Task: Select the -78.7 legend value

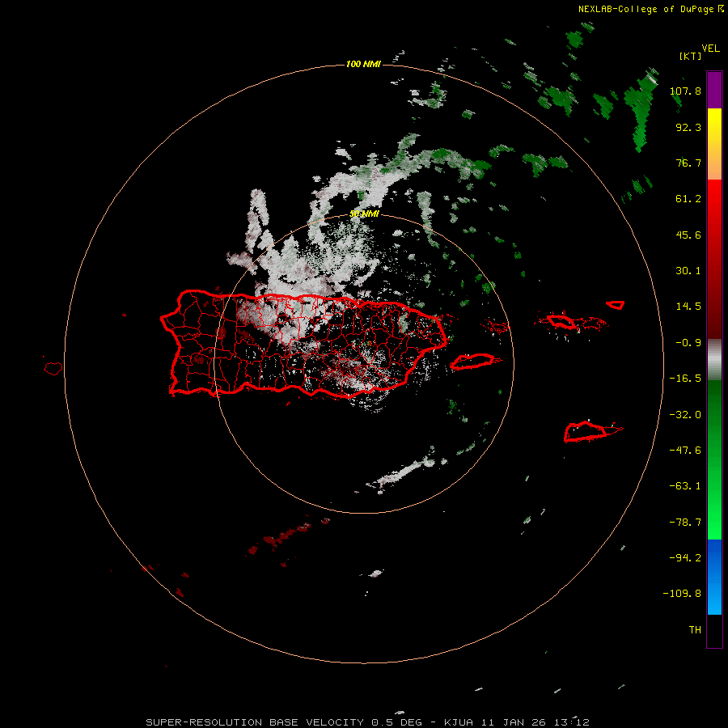Action: [x=685, y=523]
